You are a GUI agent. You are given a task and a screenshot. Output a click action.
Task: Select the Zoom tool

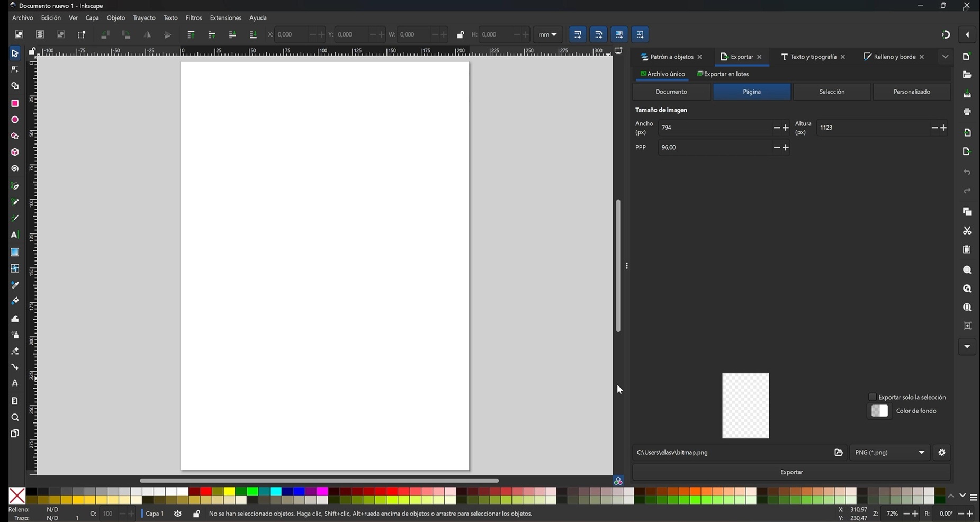[14, 418]
